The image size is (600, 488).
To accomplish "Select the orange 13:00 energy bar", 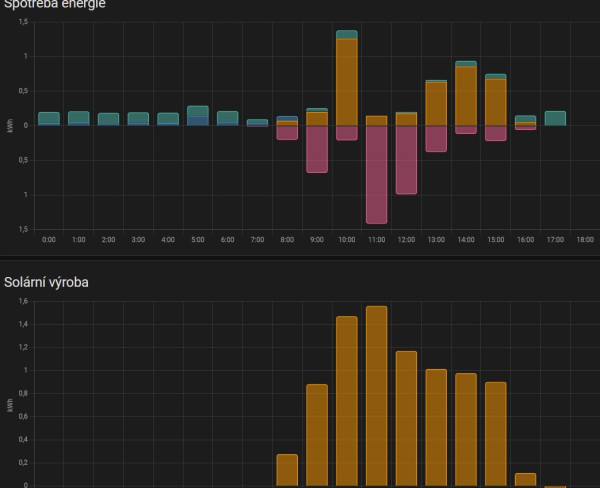I will click(436, 104).
